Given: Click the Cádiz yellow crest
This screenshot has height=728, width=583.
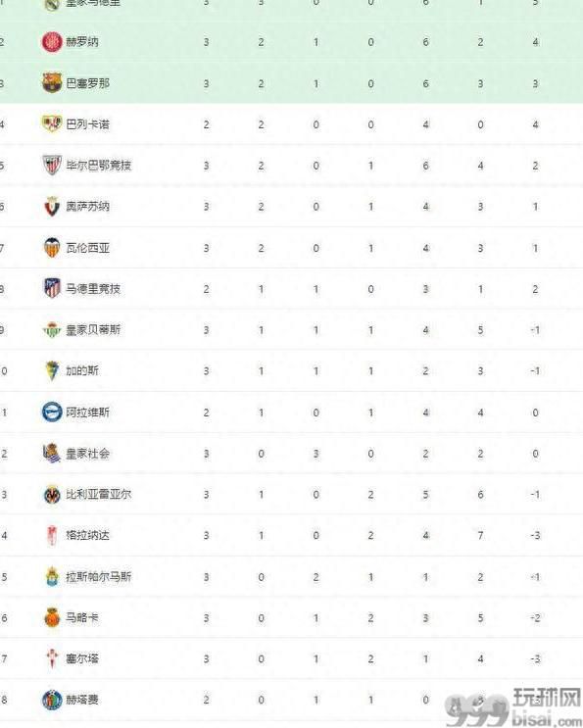Looking at the screenshot, I should (x=52, y=370).
